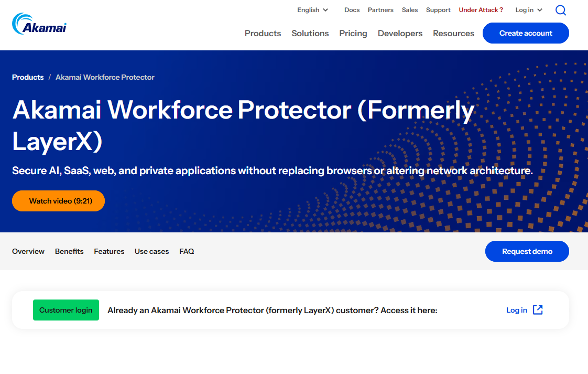588x374 pixels.
Task: Open the FAQ section tab
Action: pos(187,252)
